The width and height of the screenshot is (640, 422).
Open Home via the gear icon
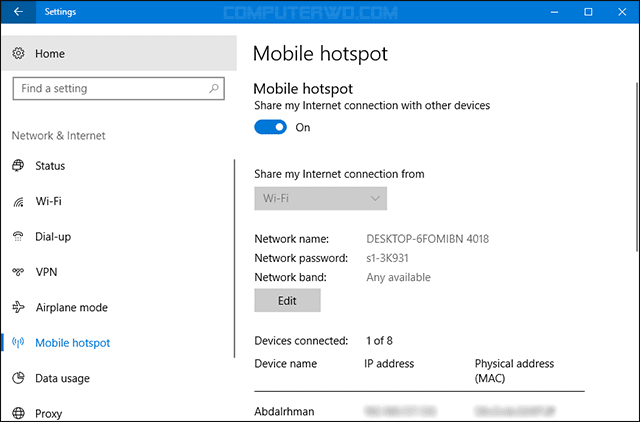18,53
